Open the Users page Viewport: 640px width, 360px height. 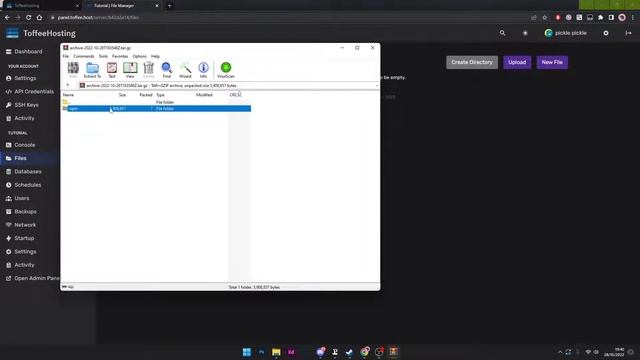tap(18, 198)
